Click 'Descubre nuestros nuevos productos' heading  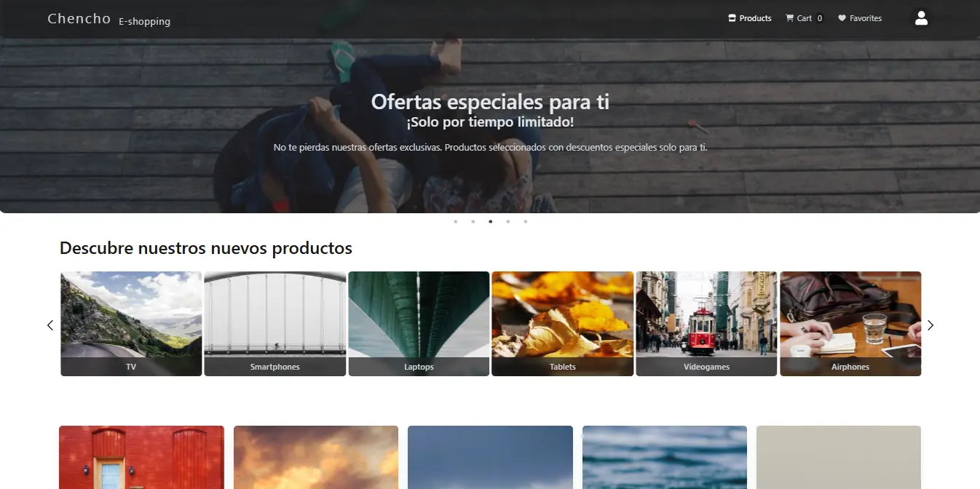click(206, 248)
